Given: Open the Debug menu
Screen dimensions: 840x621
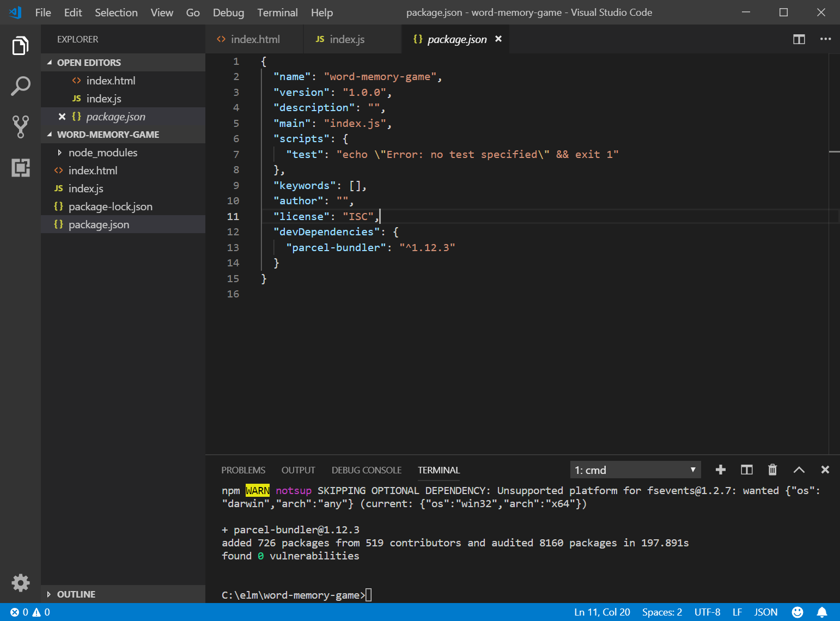Looking at the screenshot, I should tap(228, 13).
